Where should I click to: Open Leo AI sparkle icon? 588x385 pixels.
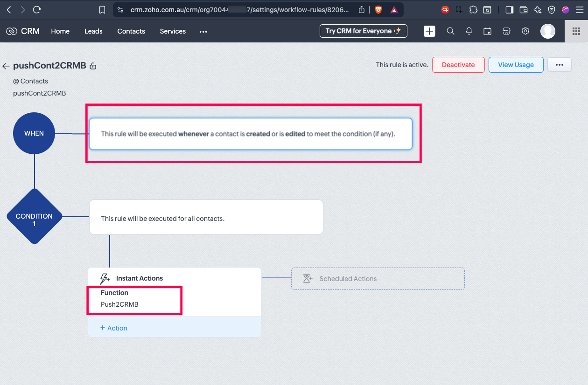pos(538,9)
